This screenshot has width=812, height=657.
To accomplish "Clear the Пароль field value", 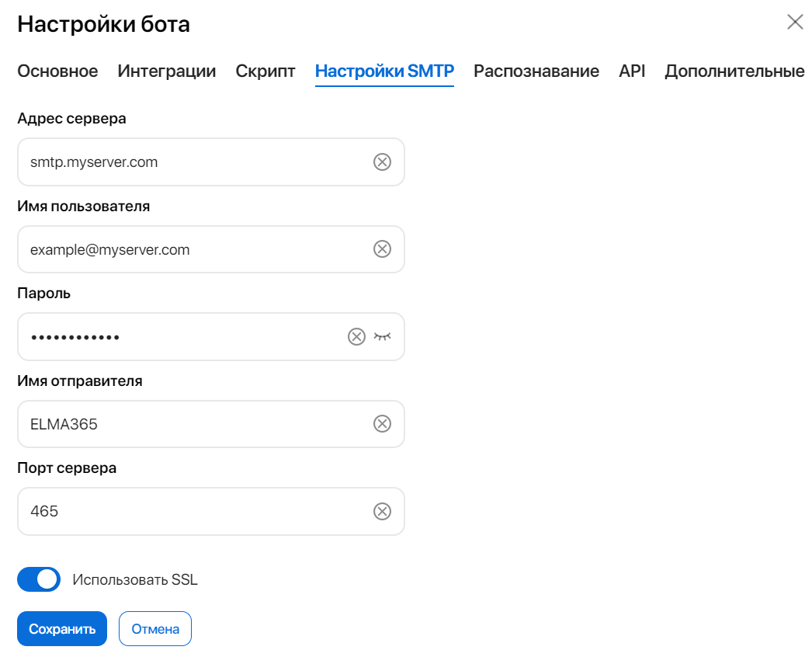I will pyautogui.click(x=356, y=336).
